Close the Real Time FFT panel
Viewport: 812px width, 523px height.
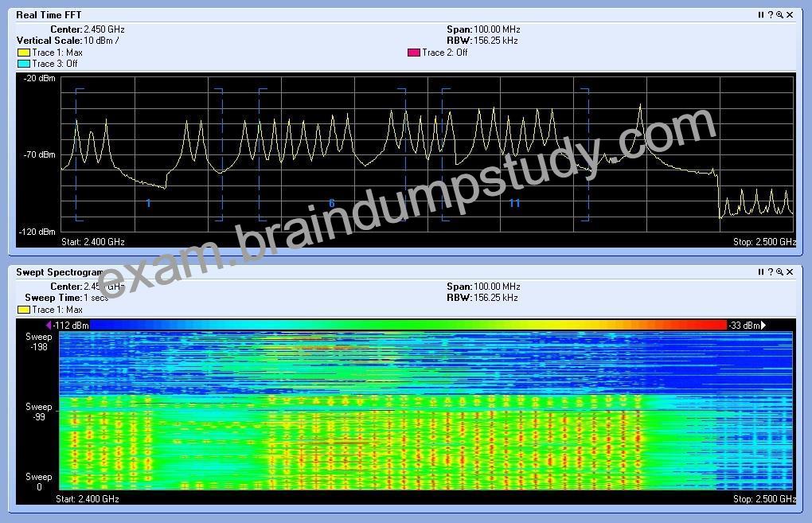[790, 15]
